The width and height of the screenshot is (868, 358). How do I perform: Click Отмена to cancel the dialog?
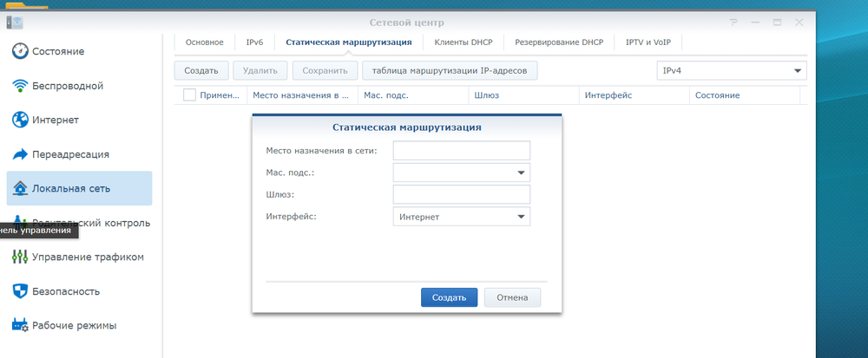pyautogui.click(x=512, y=297)
